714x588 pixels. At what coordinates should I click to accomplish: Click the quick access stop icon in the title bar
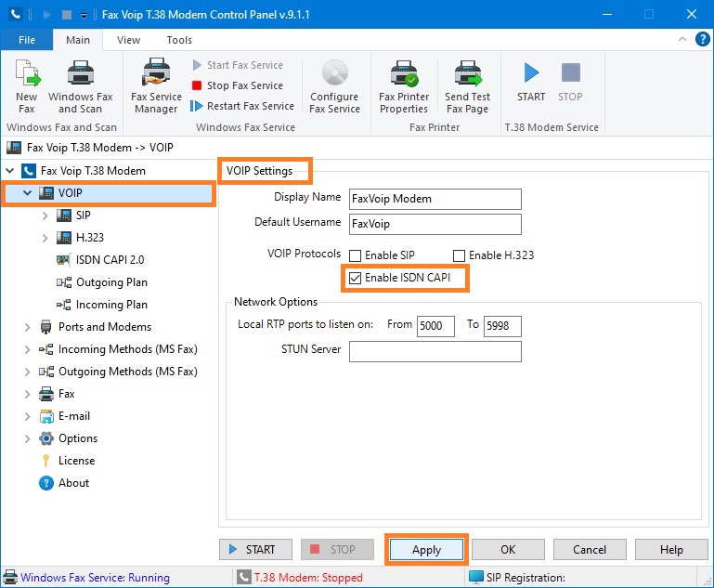[x=67, y=15]
